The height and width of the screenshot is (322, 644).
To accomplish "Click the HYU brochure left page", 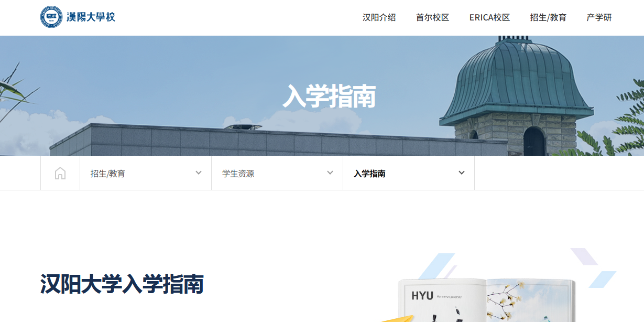I will 440,302.
